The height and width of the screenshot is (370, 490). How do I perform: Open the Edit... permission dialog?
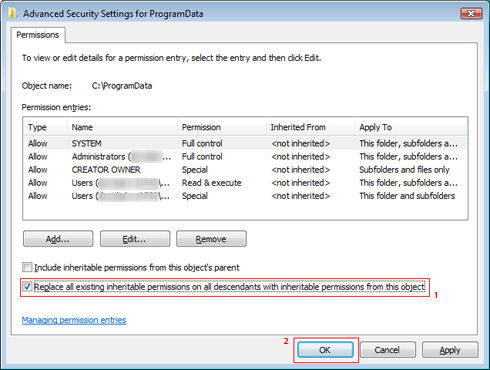pyautogui.click(x=135, y=239)
